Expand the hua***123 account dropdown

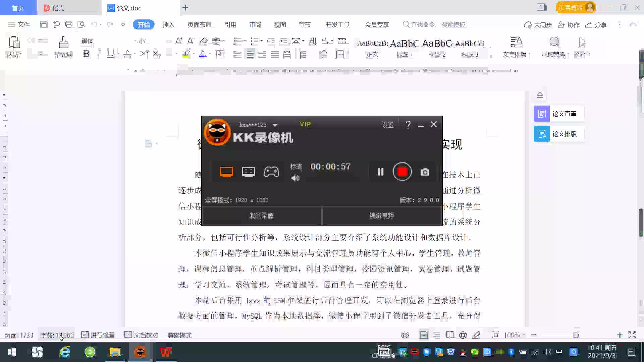(x=275, y=125)
